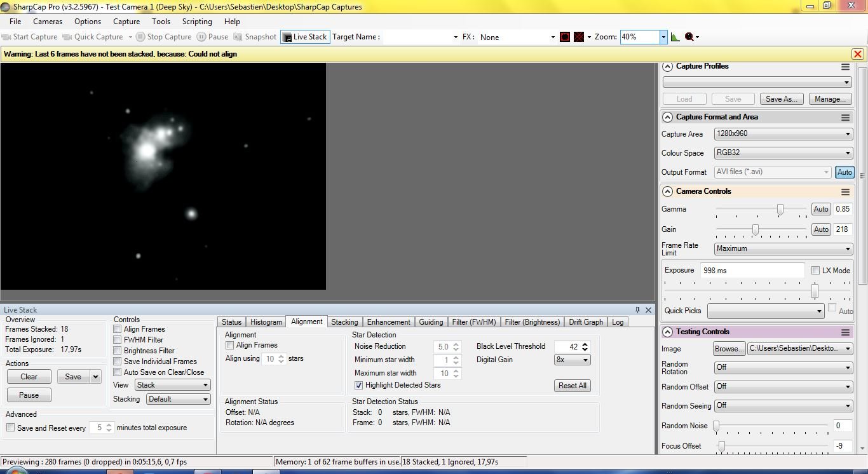Open the Stacking mode dropdown
Image resolution: width=868 pixels, height=474 pixels.
pos(178,399)
